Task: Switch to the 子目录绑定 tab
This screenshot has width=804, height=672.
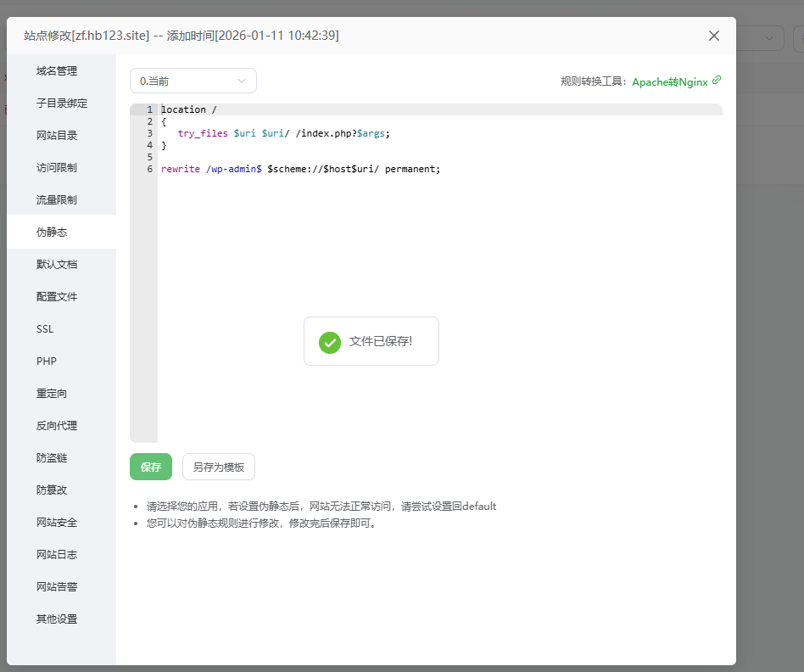Action: (x=62, y=104)
